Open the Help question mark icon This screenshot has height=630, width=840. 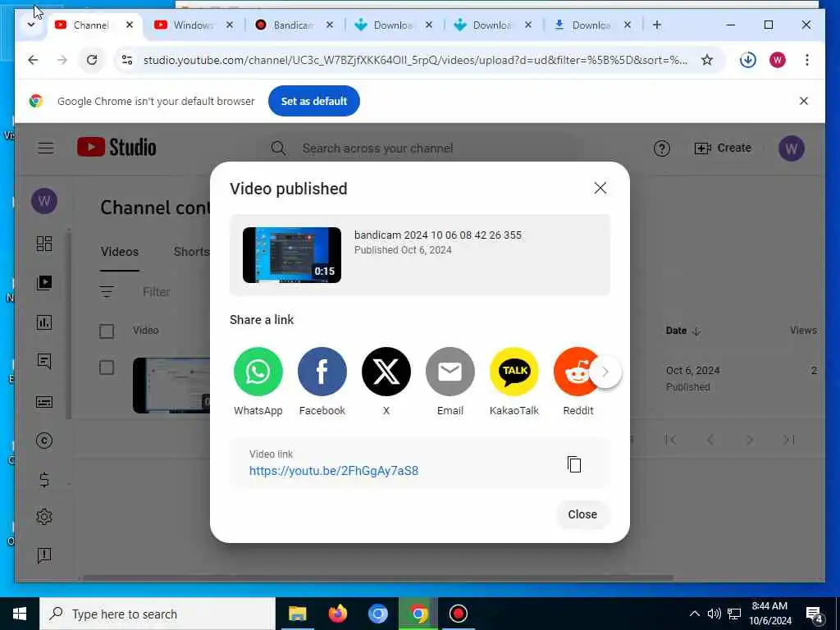pos(662,148)
